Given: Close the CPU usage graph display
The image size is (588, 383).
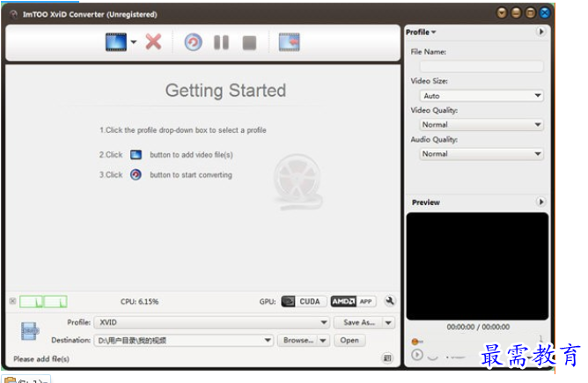Looking at the screenshot, I should coord(12,301).
